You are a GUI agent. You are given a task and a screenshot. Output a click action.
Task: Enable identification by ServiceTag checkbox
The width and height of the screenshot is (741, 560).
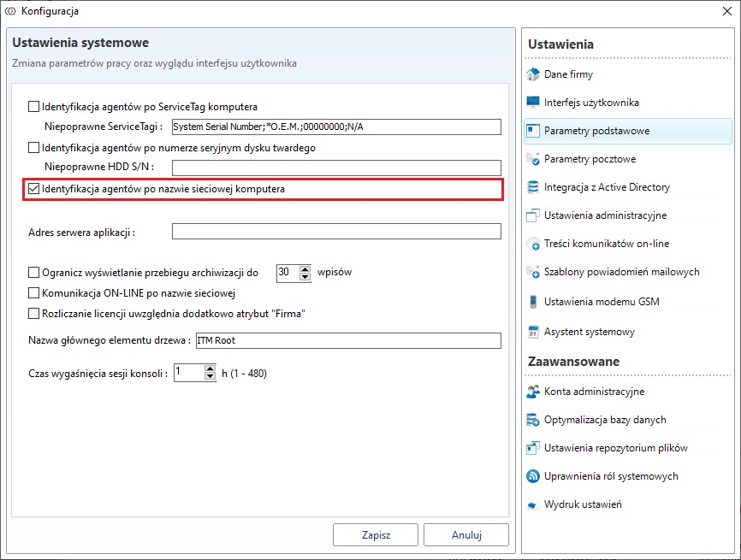tap(34, 107)
